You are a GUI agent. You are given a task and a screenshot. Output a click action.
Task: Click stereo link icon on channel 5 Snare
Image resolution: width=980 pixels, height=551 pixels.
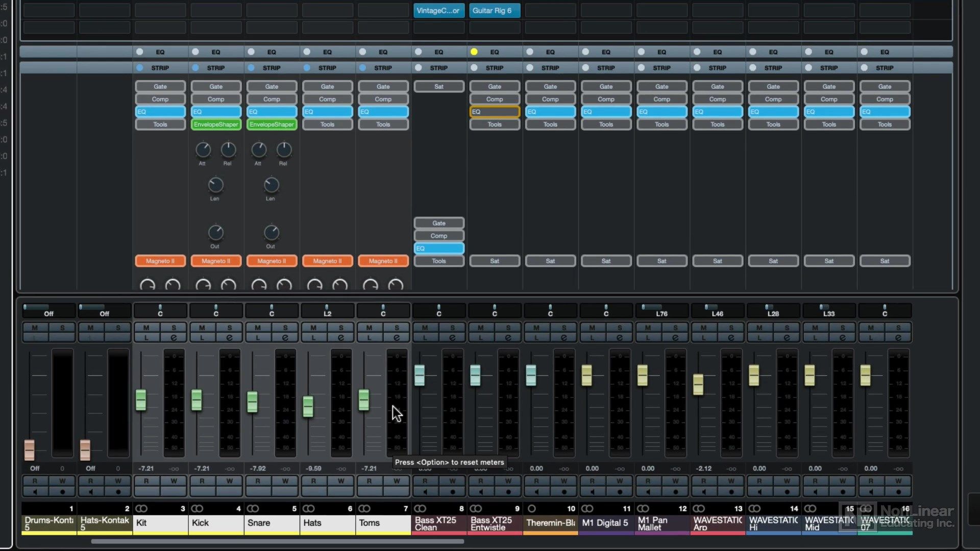[253, 509]
